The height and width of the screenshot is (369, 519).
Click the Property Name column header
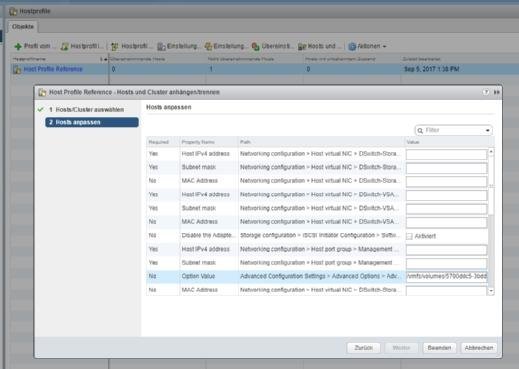click(x=209, y=142)
